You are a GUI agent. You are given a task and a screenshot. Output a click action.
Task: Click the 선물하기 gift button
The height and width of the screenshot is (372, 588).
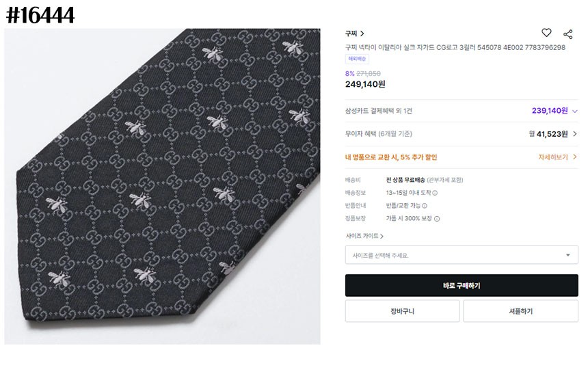pyautogui.click(x=520, y=311)
